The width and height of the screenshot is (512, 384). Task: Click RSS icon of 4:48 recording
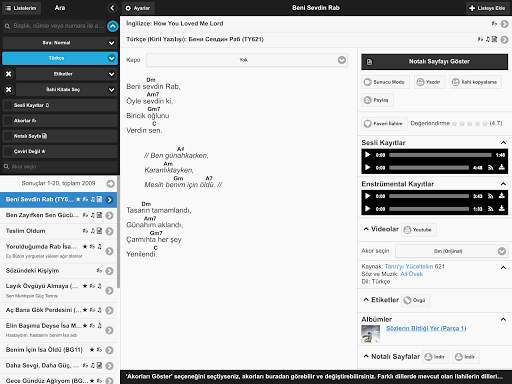click(x=490, y=168)
